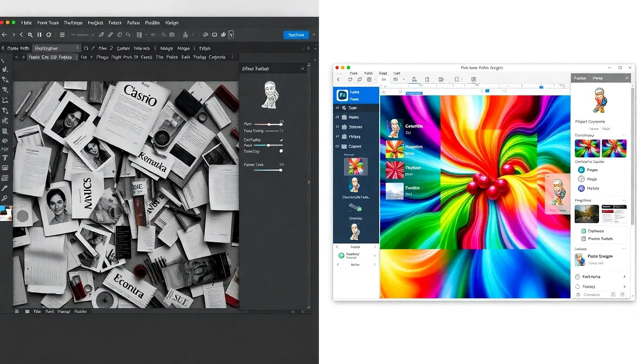
Task: Enable the Contrast checkbox in the Effect panel
Action: [281, 140]
